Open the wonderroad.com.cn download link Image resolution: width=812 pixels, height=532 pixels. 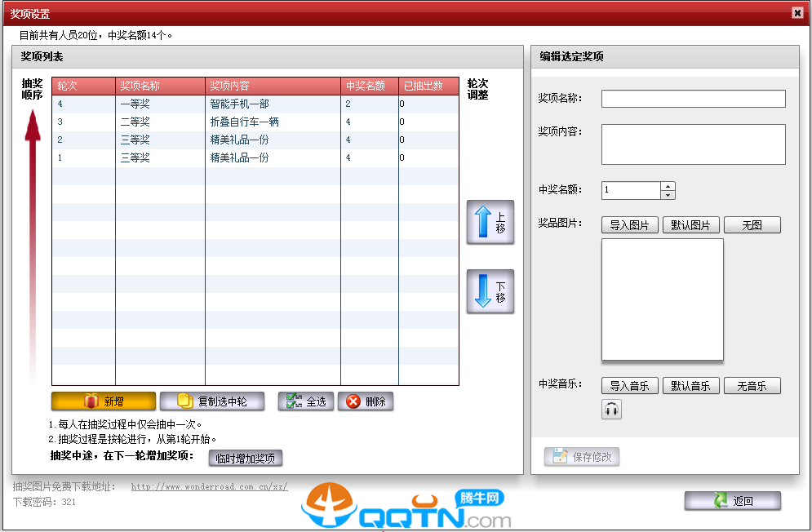coord(209,487)
